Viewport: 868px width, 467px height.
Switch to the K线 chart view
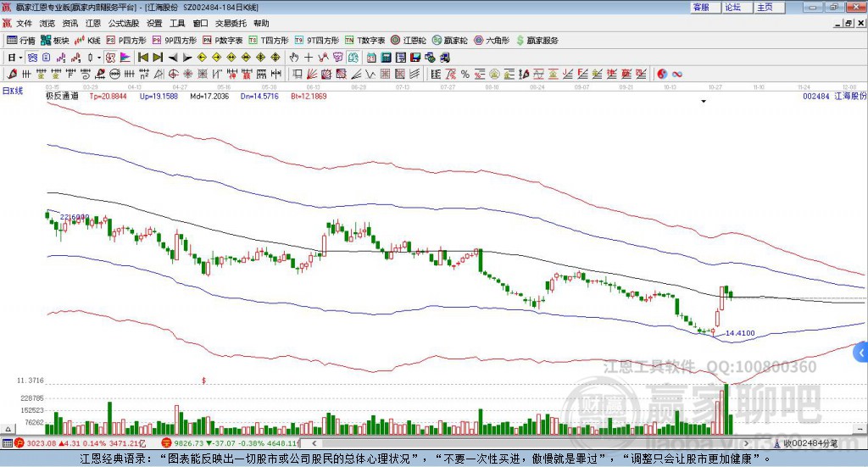pyautogui.click(x=87, y=41)
